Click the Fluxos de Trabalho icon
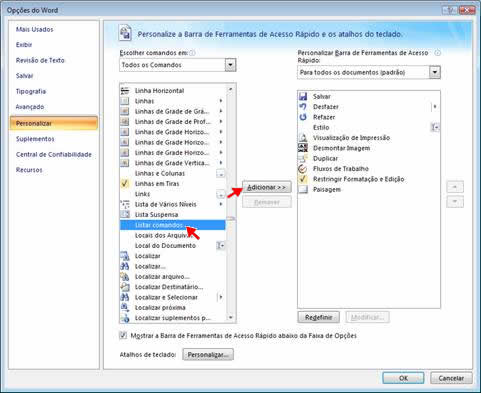The image size is (481, 393). tap(303, 169)
